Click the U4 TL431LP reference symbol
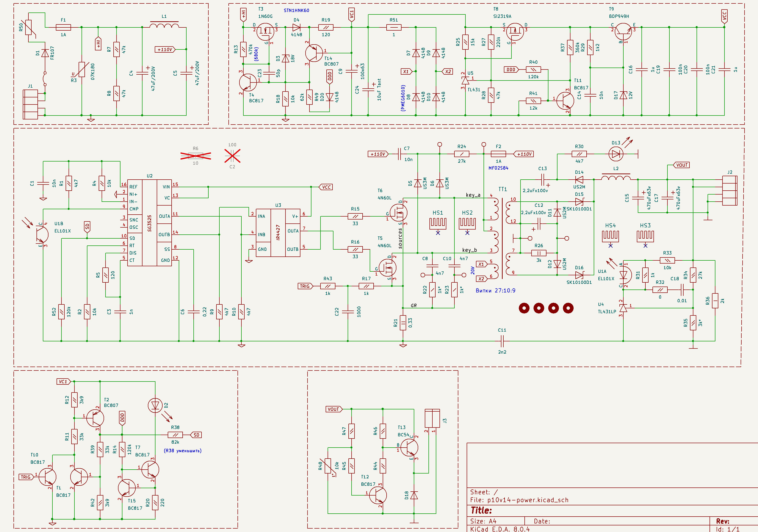 tap(623, 308)
